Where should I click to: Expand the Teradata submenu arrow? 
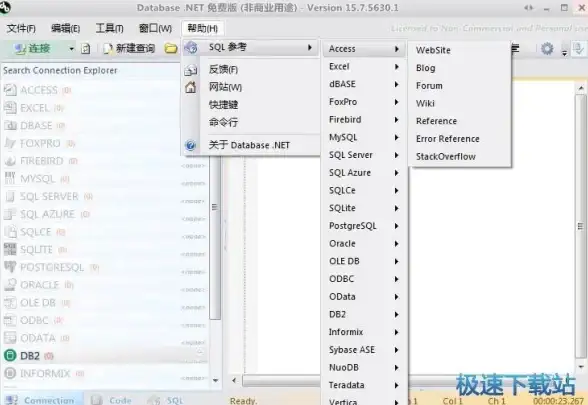[x=396, y=385]
